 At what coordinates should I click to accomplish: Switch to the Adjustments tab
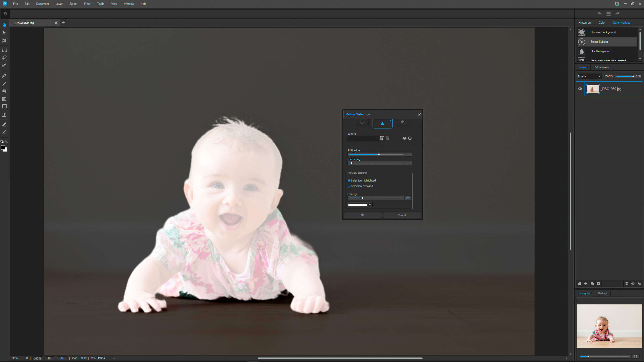(602, 67)
